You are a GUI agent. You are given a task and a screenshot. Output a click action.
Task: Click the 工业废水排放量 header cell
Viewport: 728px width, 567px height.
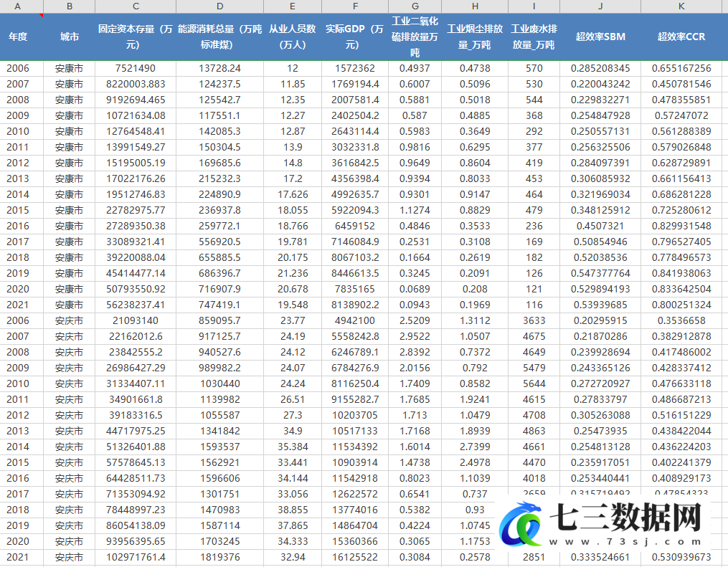534,37
